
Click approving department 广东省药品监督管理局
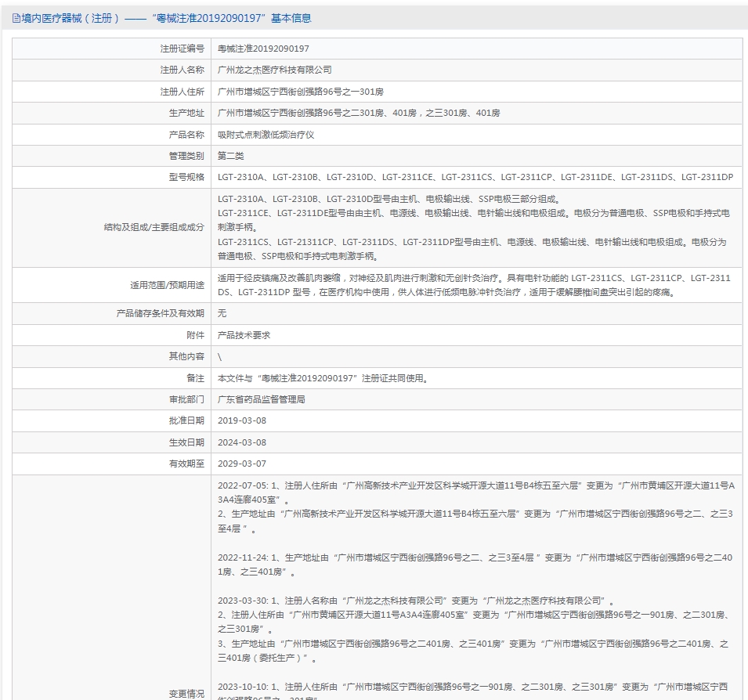(262, 399)
